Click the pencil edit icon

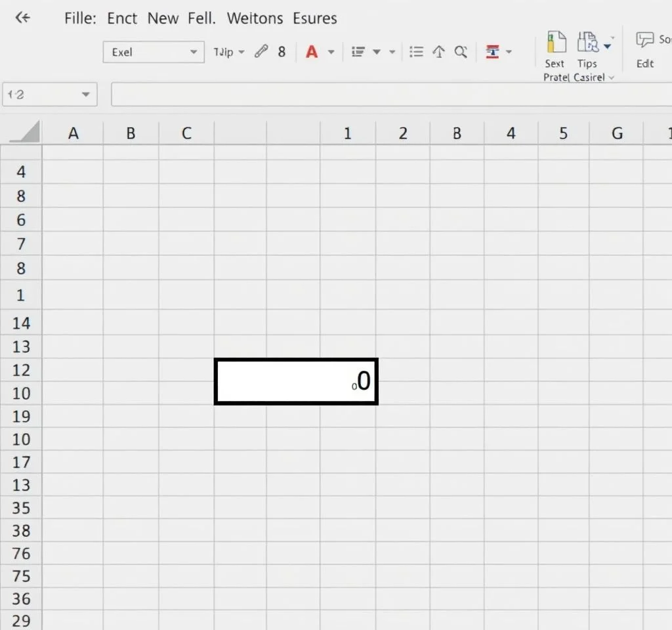pyautogui.click(x=261, y=51)
